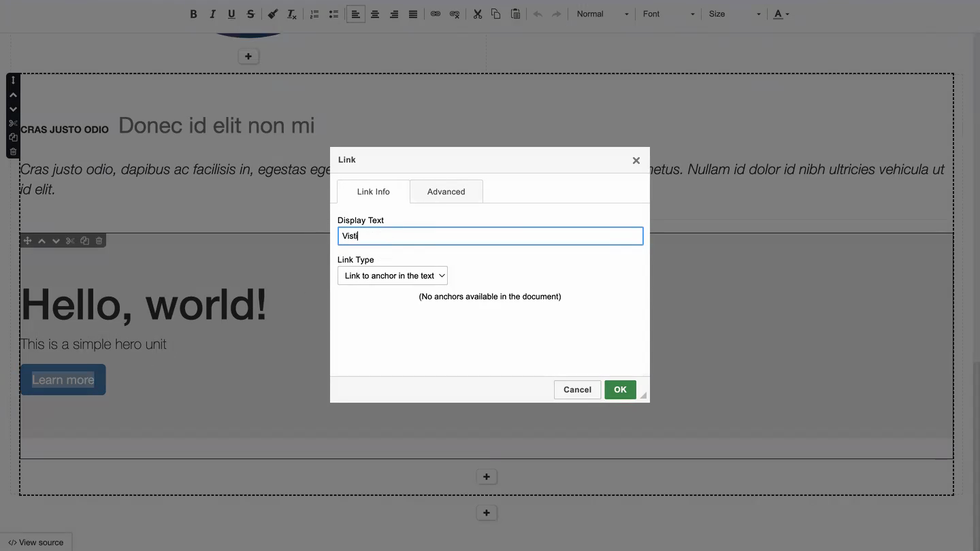Viewport: 980px width, 551px height.
Task: Move the hero block down with its chevron
Action: pos(56,241)
